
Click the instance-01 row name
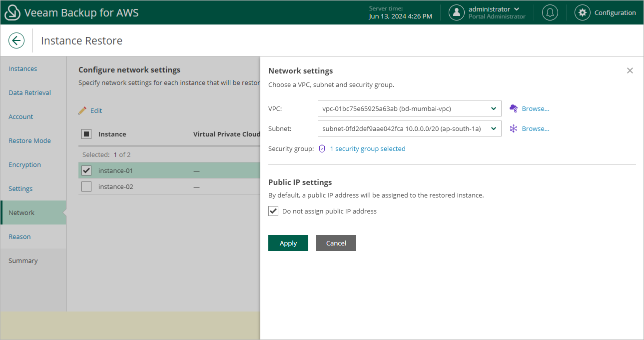tap(116, 170)
